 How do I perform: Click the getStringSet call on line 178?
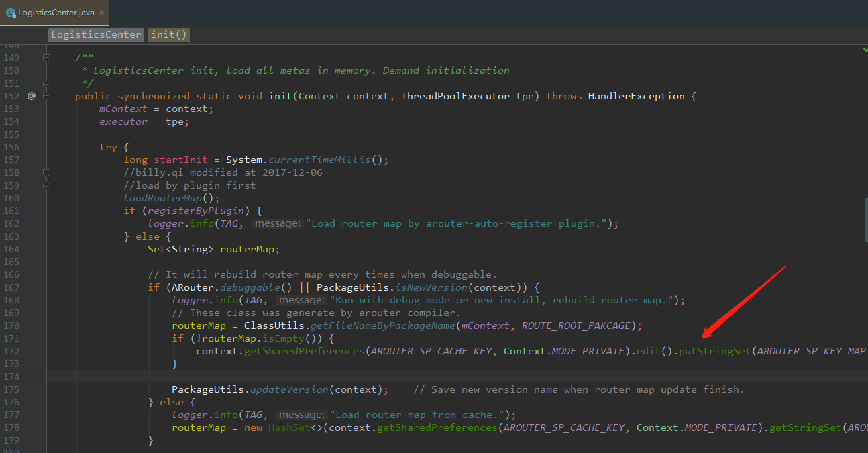(804, 427)
